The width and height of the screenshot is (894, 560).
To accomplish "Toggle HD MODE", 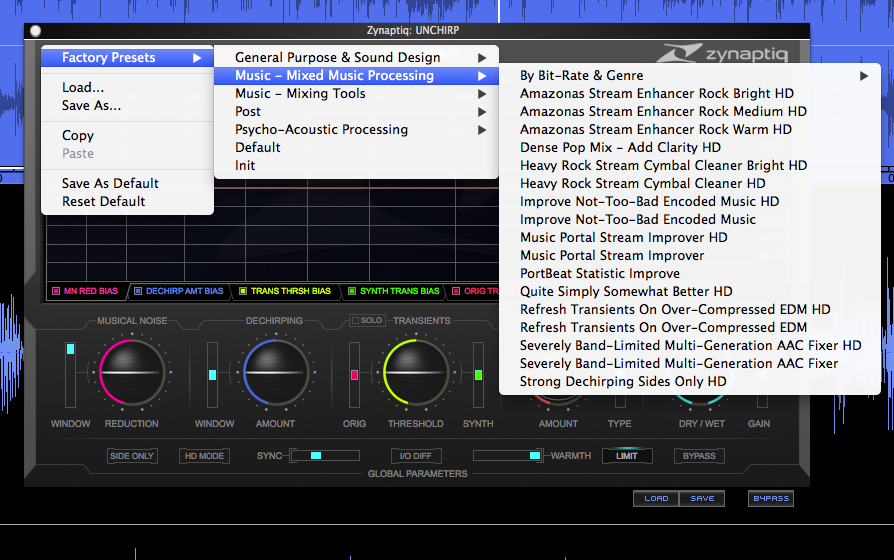I will click(x=204, y=456).
